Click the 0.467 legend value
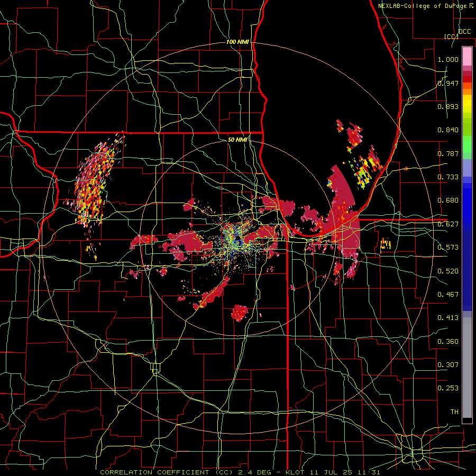The image size is (476, 476). point(448,294)
